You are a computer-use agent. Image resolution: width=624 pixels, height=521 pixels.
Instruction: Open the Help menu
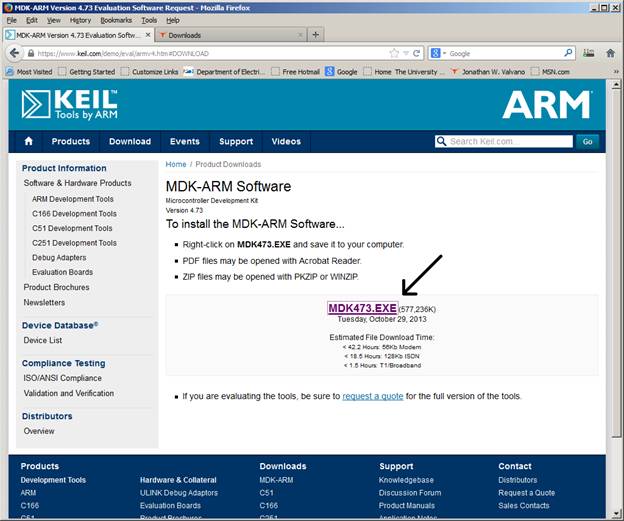[x=173, y=20]
